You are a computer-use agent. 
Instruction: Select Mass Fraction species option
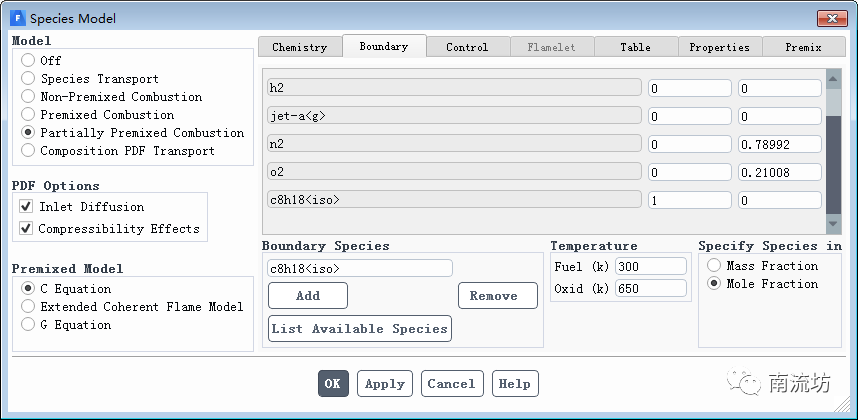(714, 266)
